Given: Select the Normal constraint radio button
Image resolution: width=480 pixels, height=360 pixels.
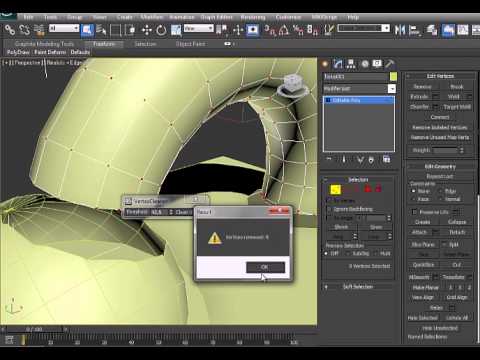Looking at the screenshot, I should (440, 199).
